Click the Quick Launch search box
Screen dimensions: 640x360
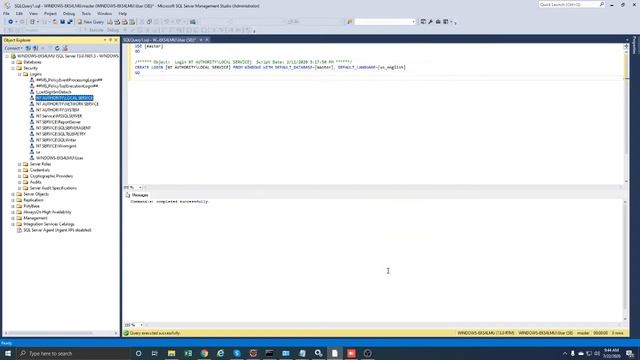coord(571,4)
